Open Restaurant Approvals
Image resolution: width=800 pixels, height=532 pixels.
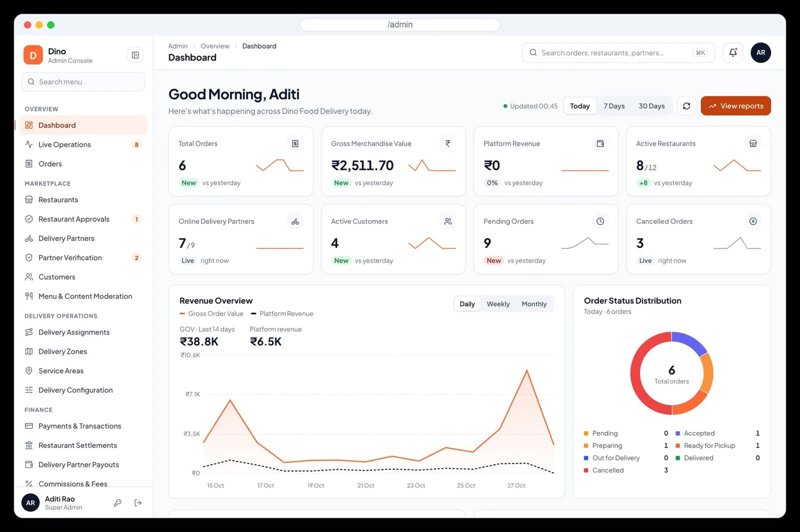83,219
